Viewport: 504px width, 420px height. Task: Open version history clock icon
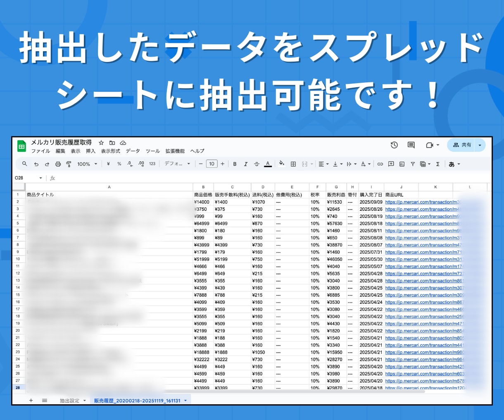(x=394, y=145)
